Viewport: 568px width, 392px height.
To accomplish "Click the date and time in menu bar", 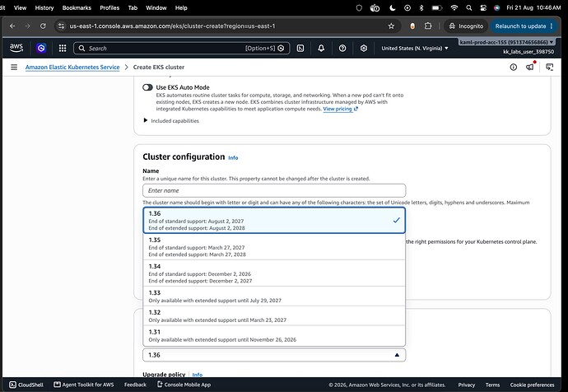I will click(x=533, y=7).
